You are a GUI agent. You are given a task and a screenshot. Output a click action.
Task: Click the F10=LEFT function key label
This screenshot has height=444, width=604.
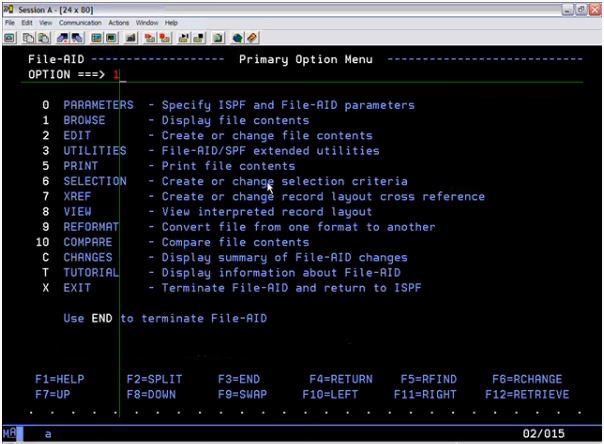click(x=330, y=395)
